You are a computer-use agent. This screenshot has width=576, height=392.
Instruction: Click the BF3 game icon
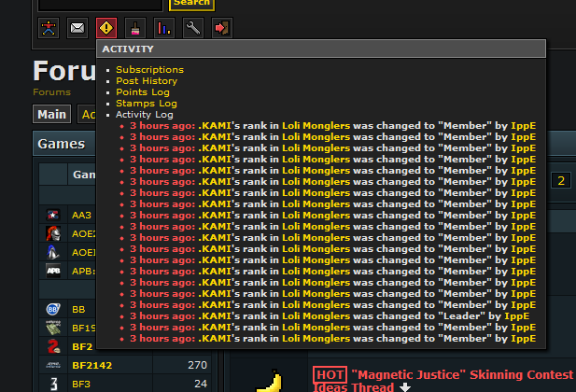[x=53, y=384]
